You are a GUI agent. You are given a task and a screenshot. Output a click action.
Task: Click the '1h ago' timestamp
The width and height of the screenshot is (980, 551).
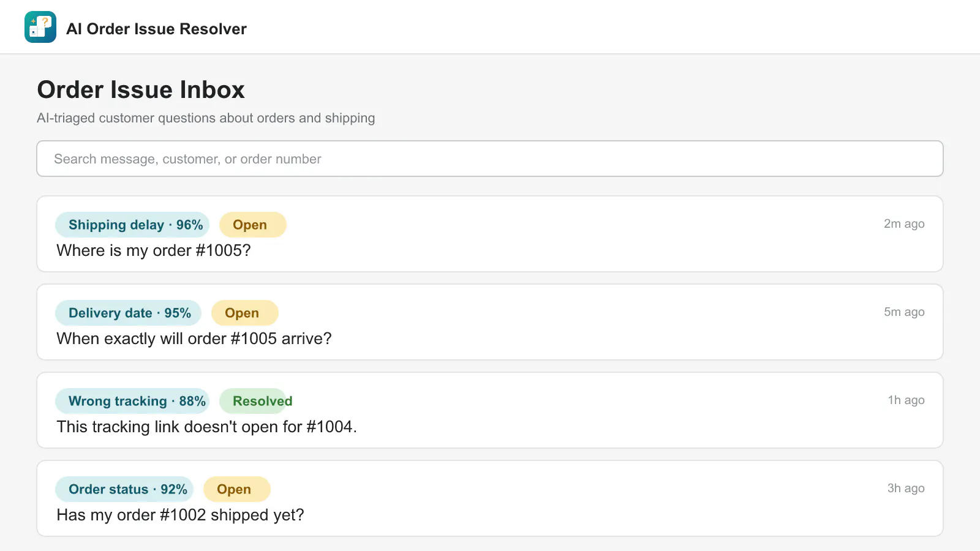pos(906,400)
